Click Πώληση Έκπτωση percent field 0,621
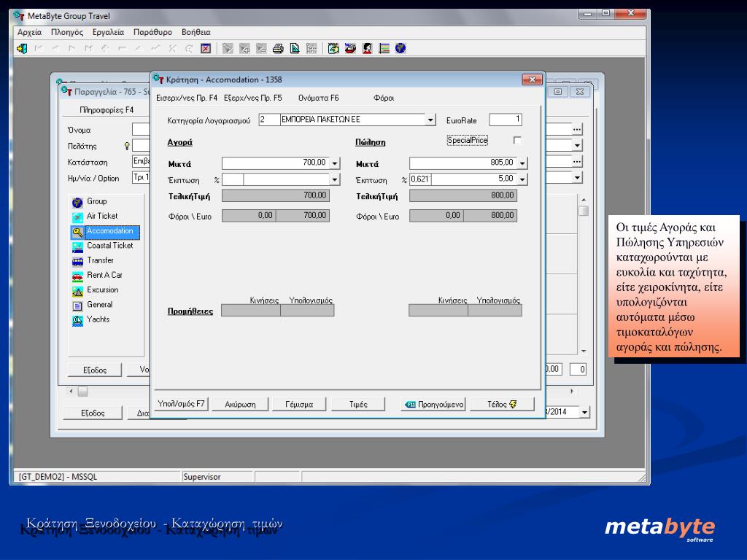The height and width of the screenshot is (560, 747). tap(420, 179)
